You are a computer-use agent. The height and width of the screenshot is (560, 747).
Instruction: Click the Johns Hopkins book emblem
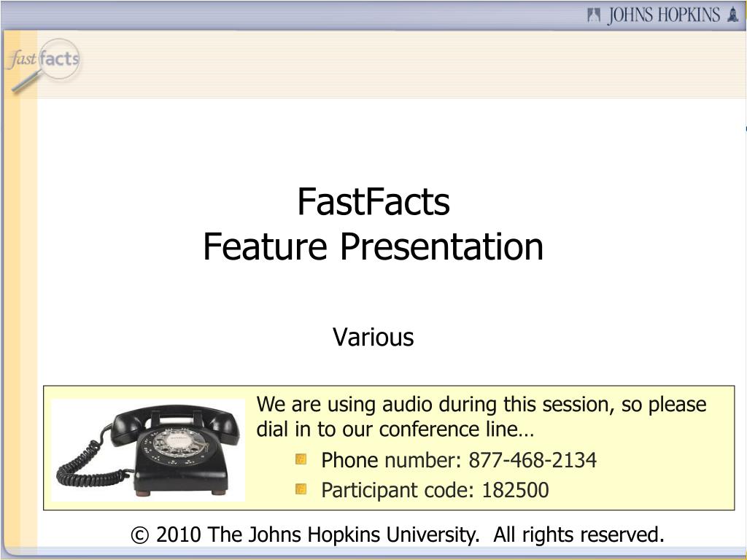(x=594, y=15)
